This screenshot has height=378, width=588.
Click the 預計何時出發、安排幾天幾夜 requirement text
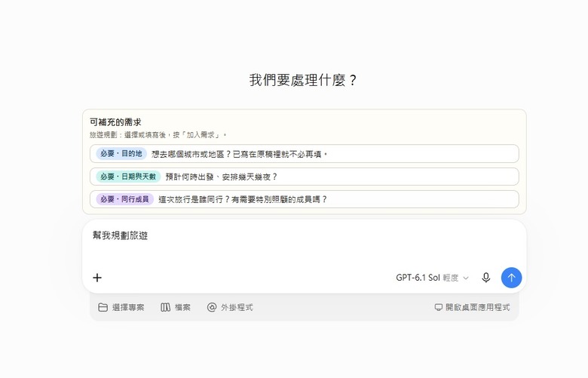click(221, 177)
